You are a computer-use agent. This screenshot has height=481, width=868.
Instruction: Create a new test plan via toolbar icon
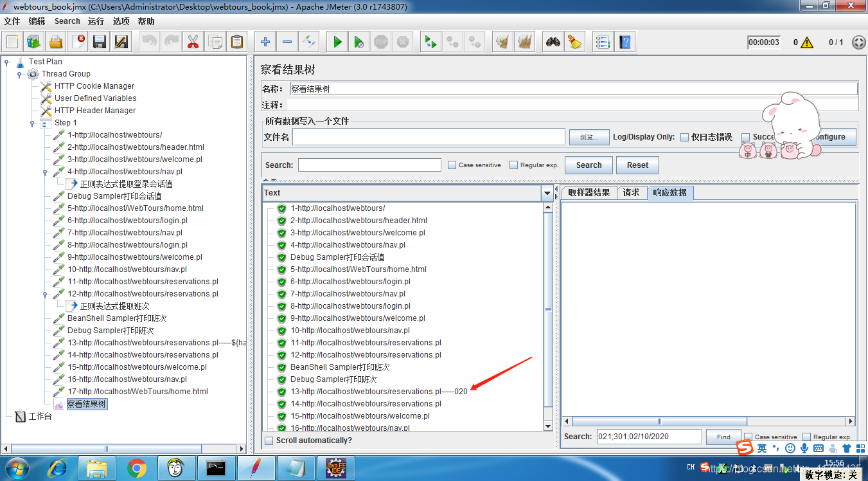tap(12, 42)
